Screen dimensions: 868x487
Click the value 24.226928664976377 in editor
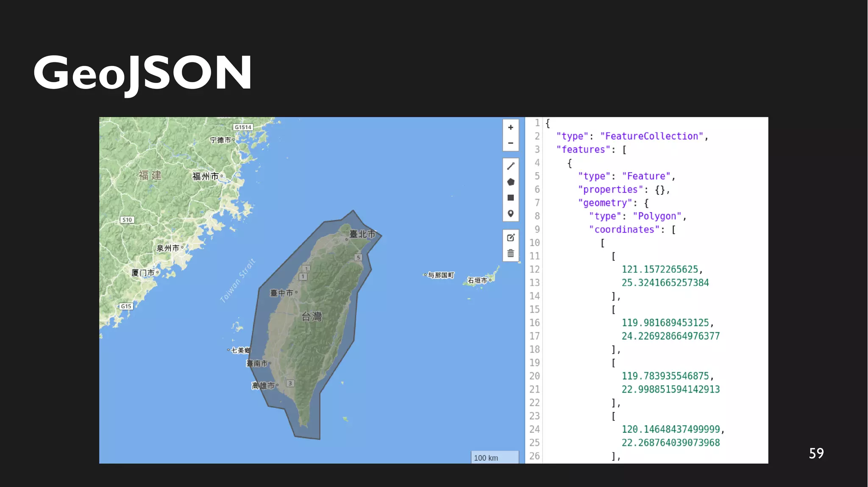tap(670, 336)
